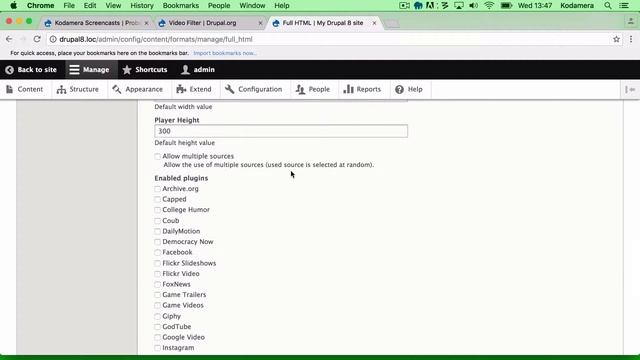Click Kodamera user name in menu bar
This screenshot has height=360, width=640.
pyautogui.click(x=577, y=5)
